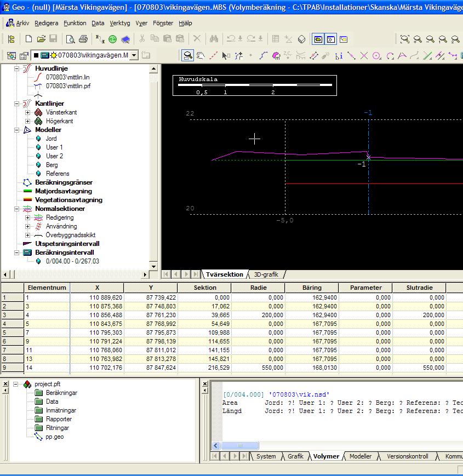
Task: Expand the Användning node
Action: point(27,226)
